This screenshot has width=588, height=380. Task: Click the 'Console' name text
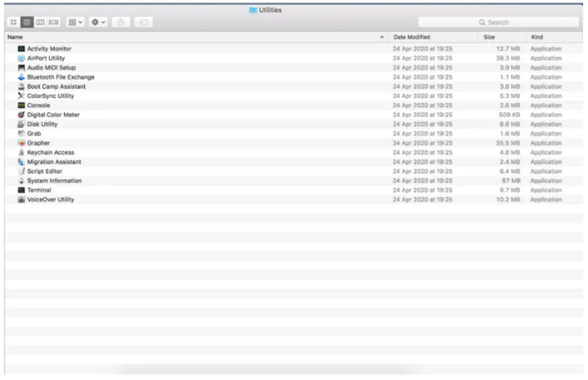(x=39, y=105)
